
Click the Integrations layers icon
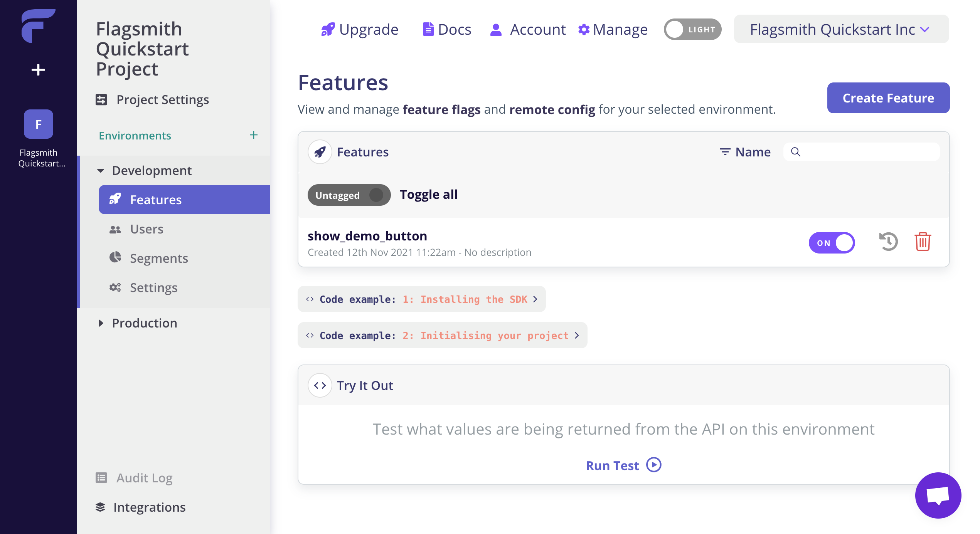(100, 507)
